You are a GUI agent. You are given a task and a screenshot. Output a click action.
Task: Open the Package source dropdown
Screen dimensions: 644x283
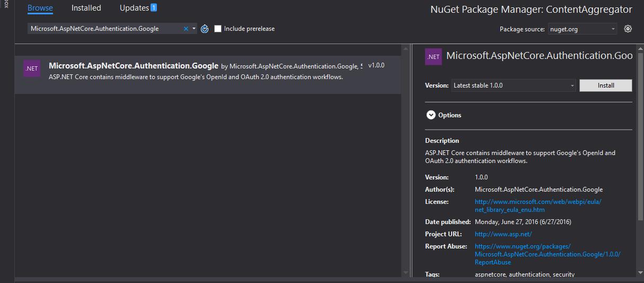tap(582, 29)
